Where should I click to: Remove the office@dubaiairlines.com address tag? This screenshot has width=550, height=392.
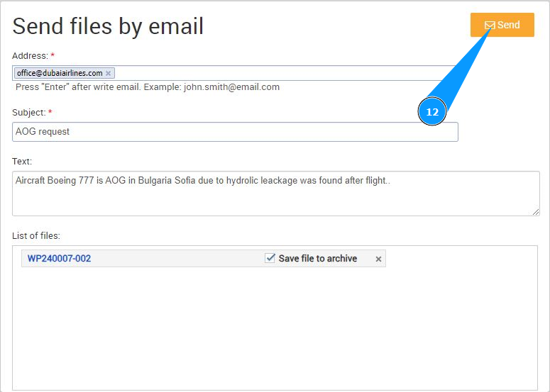click(x=108, y=73)
